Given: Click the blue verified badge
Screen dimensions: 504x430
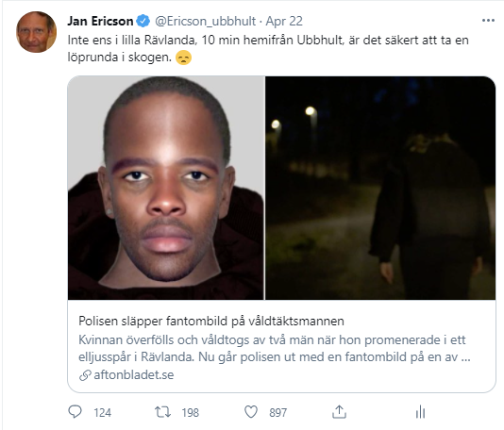Looking at the screenshot, I should (143, 21).
